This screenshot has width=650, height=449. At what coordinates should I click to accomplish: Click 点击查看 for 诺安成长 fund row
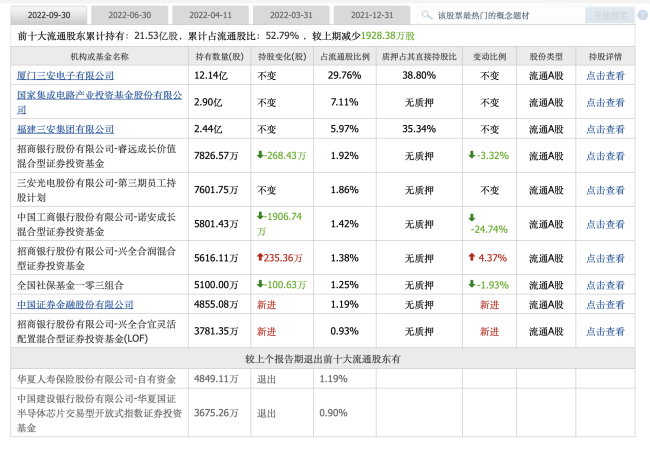605,224
